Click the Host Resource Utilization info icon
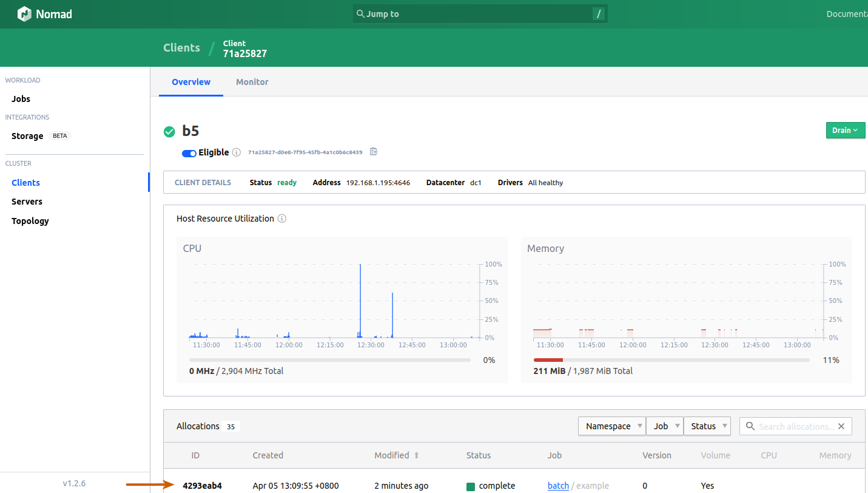Image resolution: width=868 pixels, height=493 pixels. (x=282, y=219)
